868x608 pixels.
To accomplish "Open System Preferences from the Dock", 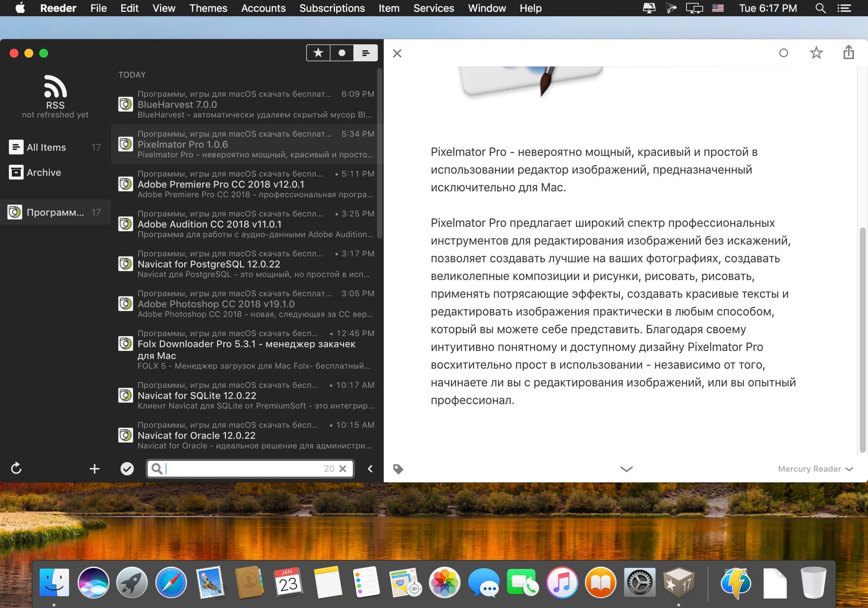I will point(640,582).
